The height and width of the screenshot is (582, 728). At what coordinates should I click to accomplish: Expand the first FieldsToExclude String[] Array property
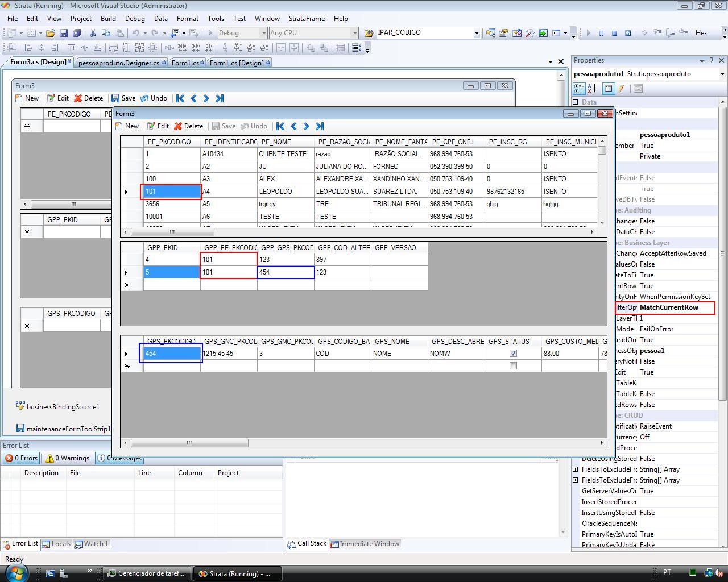point(575,469)
